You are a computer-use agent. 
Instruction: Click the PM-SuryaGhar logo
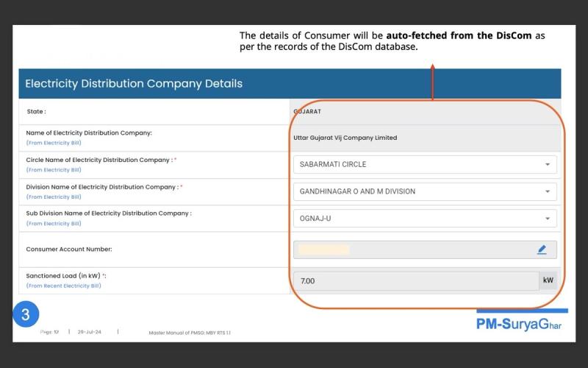[519, 324]
